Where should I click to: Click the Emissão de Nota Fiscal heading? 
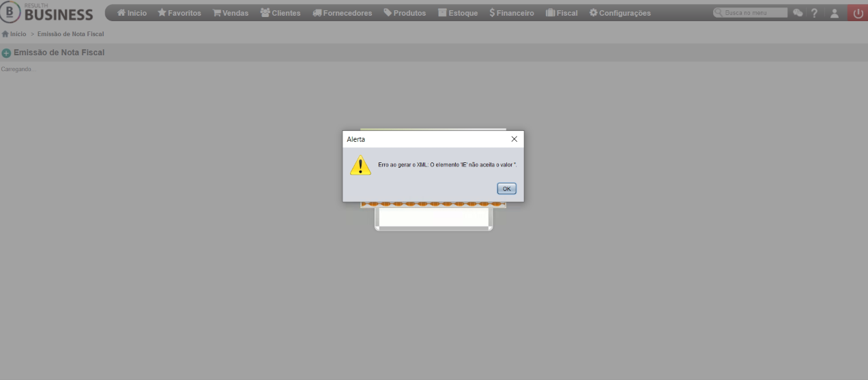(x=59, y=53)
